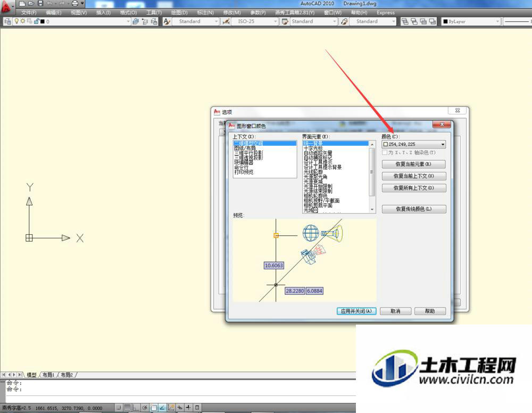The width and height of the screenshot is (532, 413).
Task: Click the Save icon in quick access toolbar
Action: [40, 4]
